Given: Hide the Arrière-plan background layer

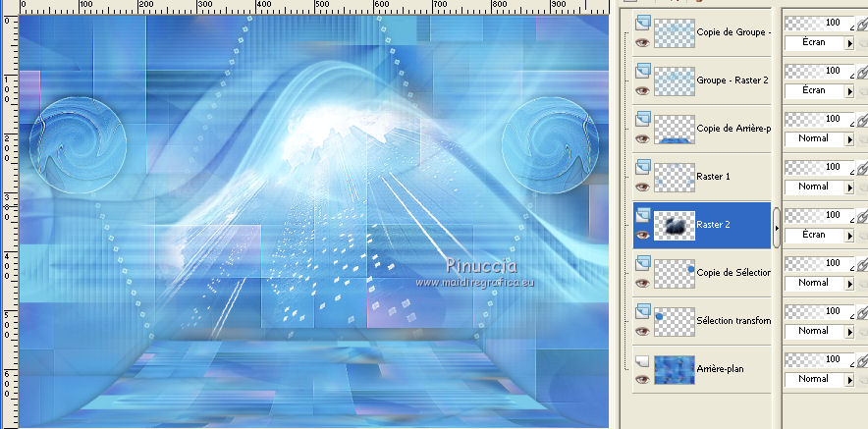Looking at the screenshot, I should click(642, 380).
